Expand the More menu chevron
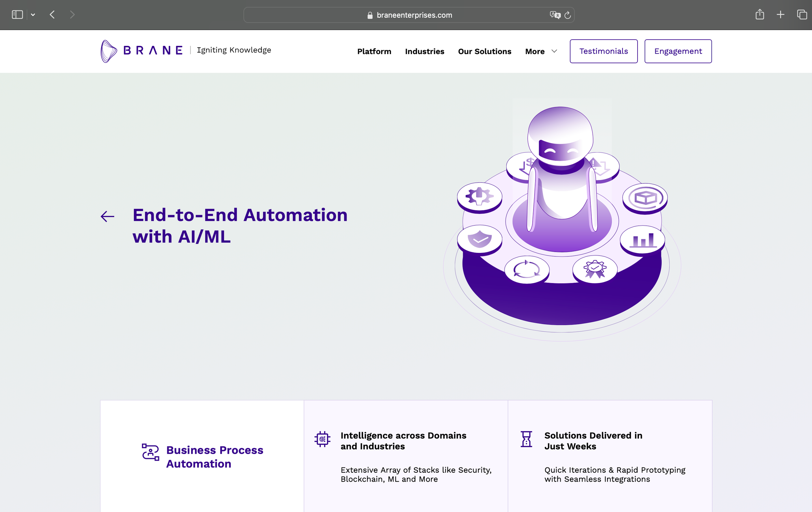The width and height of the screenshot is (812, 512). (x=554, y=51)
